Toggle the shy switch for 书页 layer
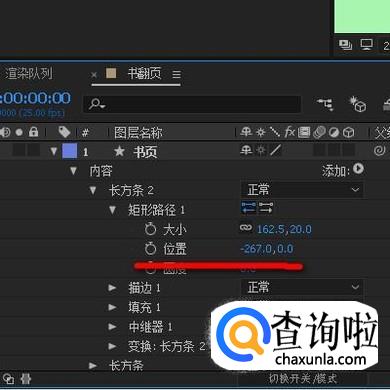390x390 pixels. click(x=246, y=151)
